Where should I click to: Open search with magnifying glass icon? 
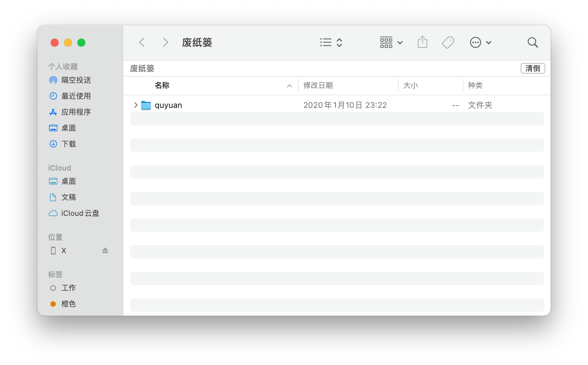pos(532,42)
